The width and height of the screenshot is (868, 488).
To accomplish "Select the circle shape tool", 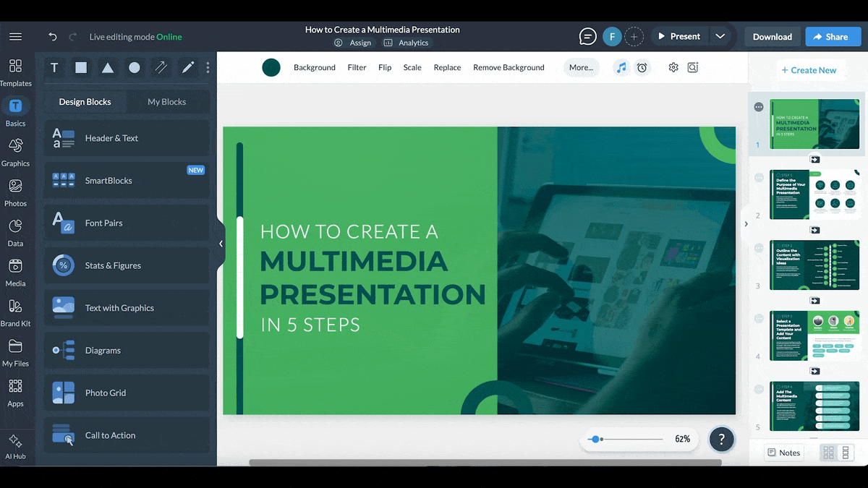I will (135, 67).
